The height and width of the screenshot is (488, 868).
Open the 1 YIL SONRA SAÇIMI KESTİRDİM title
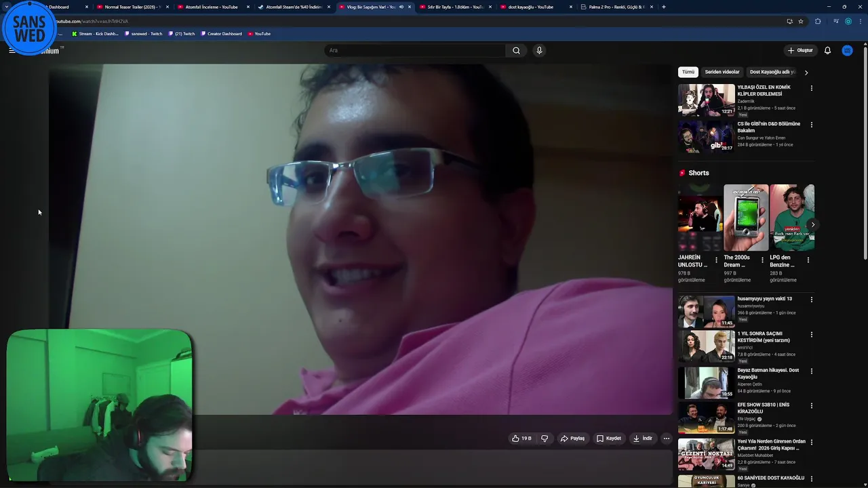click(764, 337)
